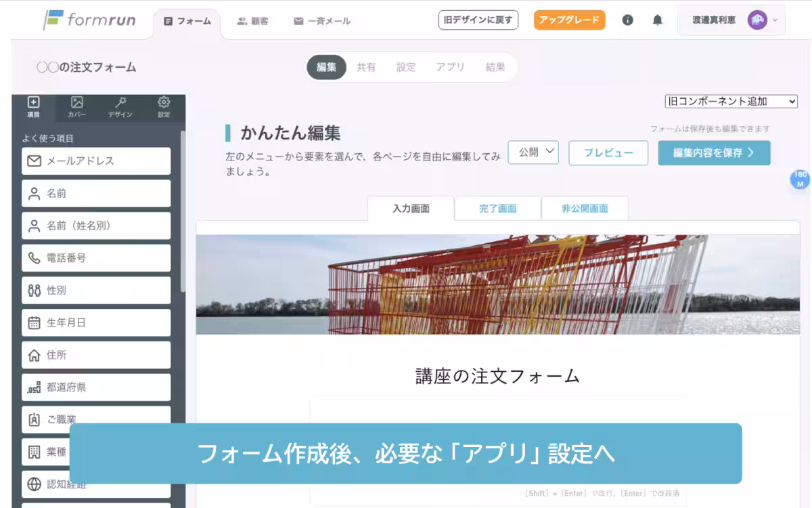Screen dimensions: 812x508
Task: Open the 公開 status dropdown
Action: (533, 152)
